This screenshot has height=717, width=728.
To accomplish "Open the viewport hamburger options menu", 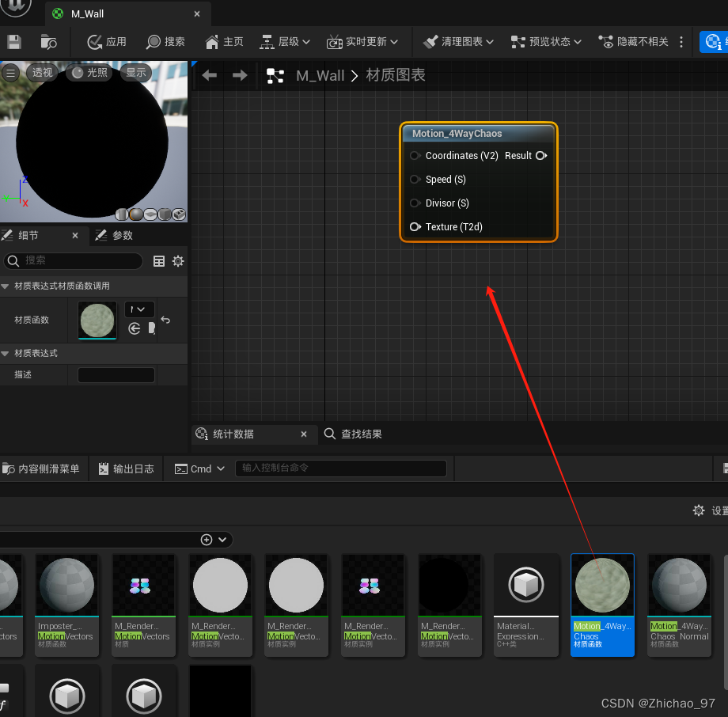I will (x=10, y=73).
